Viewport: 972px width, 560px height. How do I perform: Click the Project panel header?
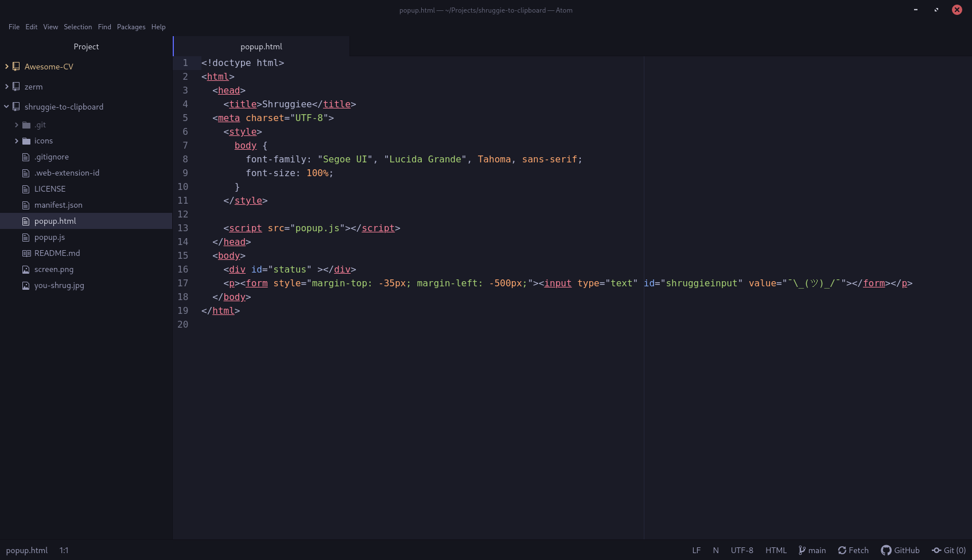click(86, 46)
